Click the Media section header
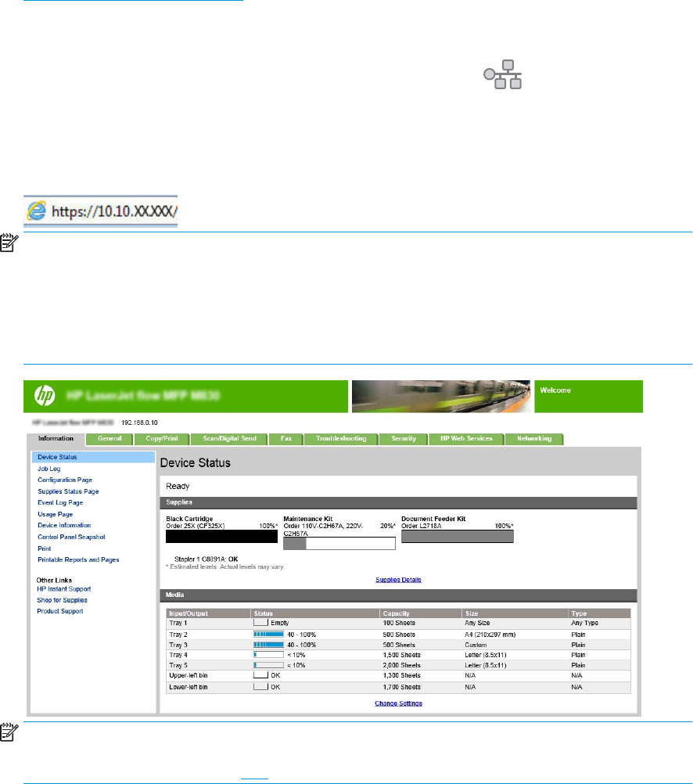The image size is (693, 784). point(398,595)
